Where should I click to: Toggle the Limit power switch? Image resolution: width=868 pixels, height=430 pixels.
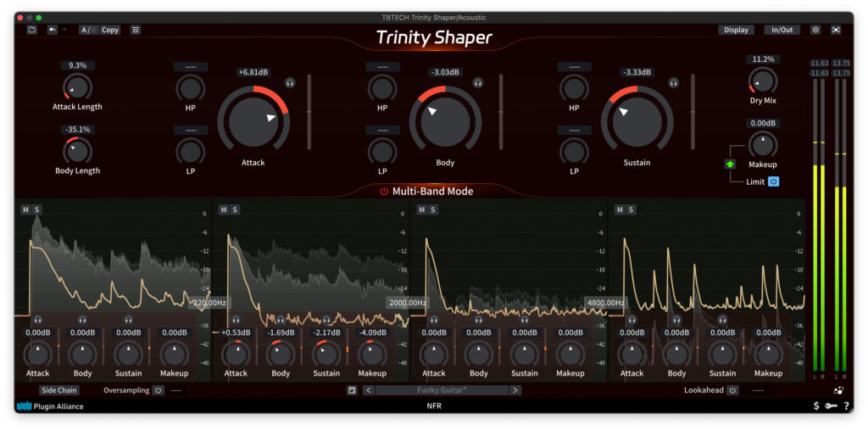(774, 181)
